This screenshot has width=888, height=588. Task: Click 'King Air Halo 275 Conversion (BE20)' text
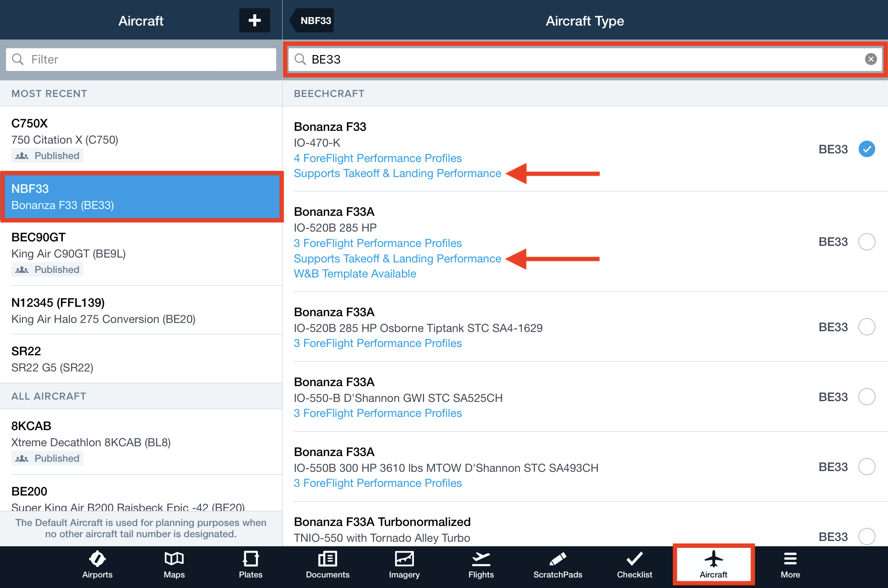click(x=103, y=319)
